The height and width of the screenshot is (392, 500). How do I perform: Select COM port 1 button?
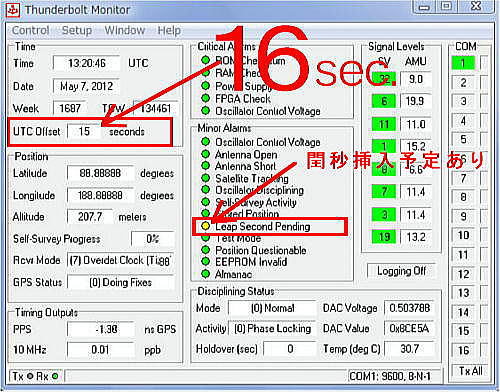(x=463, y=63)
